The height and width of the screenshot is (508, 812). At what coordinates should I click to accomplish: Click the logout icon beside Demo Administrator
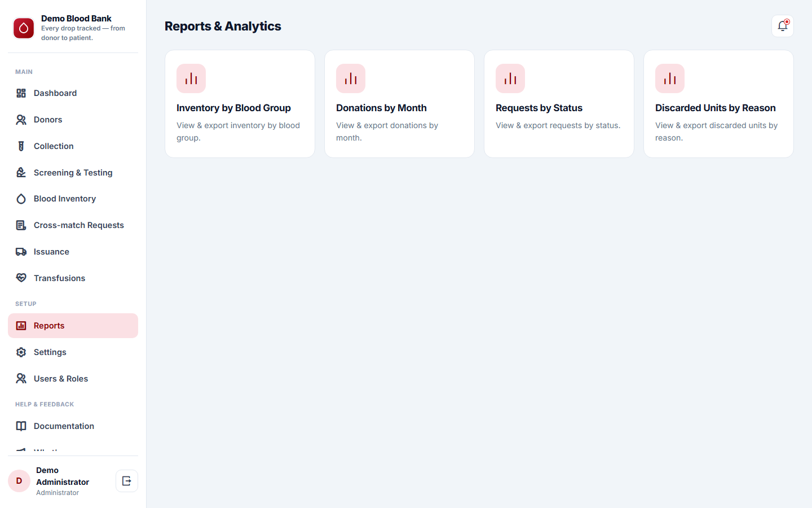coord(127,481)
